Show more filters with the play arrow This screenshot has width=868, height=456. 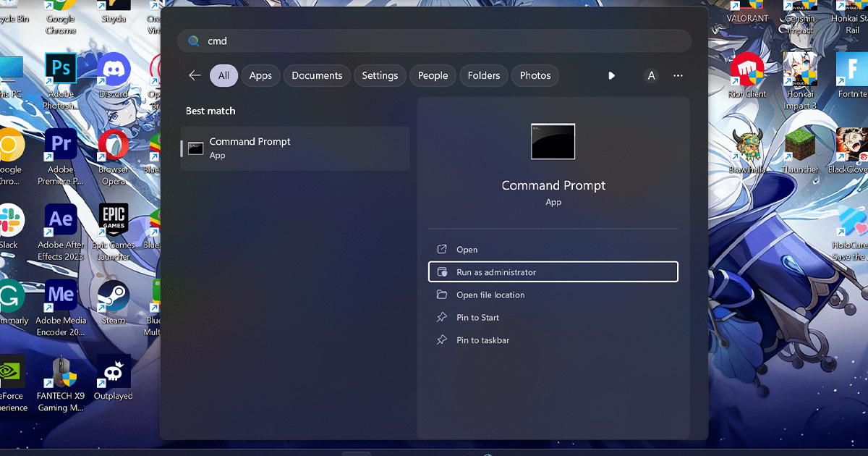[611, 75]
